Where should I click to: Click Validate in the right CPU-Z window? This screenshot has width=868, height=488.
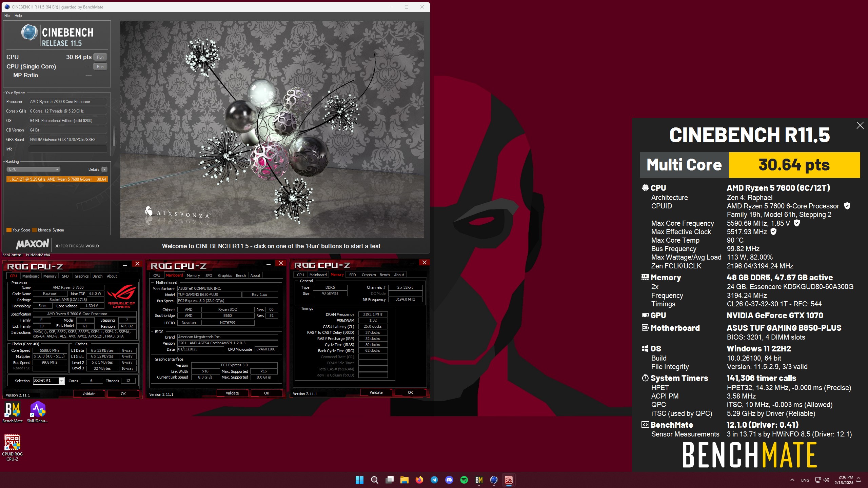coord(376,392)
